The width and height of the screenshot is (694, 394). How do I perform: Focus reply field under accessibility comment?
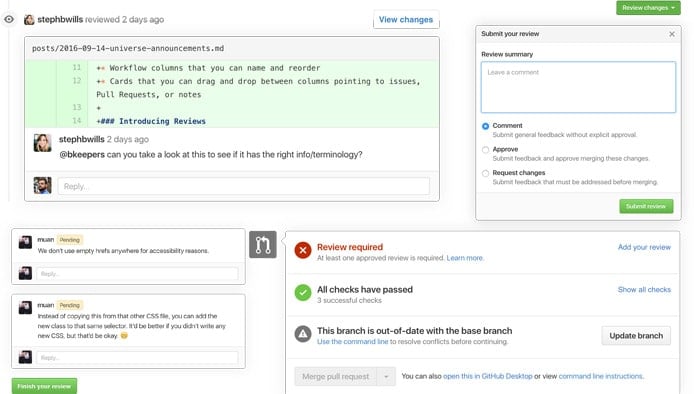pyautogui.click(x=137, y=274)
